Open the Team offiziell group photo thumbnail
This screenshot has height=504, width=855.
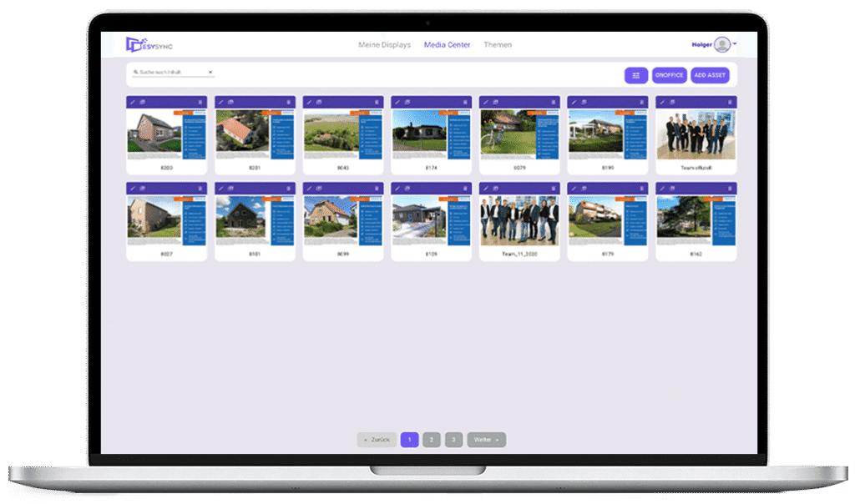[x=696, y=134]
